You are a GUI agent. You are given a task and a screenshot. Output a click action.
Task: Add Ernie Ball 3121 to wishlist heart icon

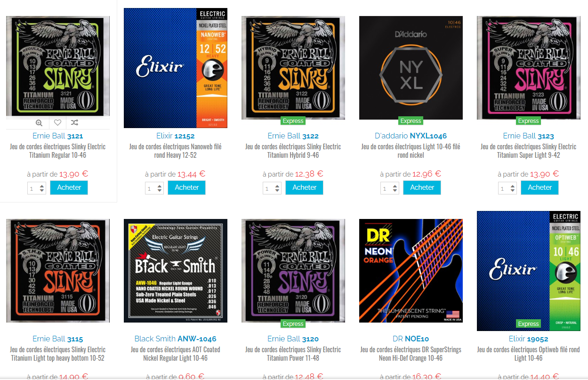coord(57,123)
